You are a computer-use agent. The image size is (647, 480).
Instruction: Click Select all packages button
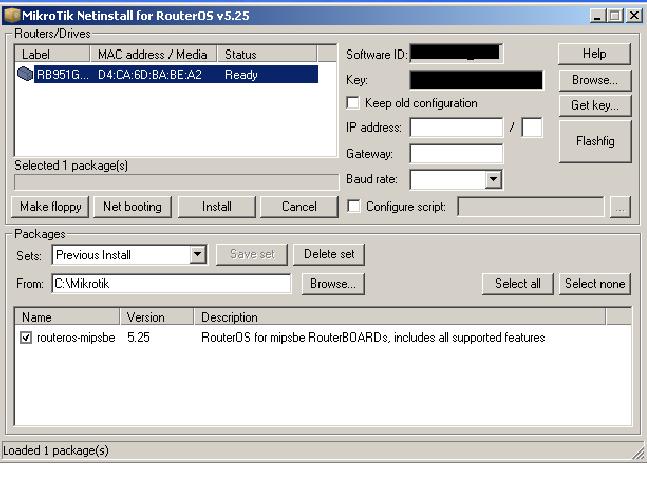click(x=517, y=284)
